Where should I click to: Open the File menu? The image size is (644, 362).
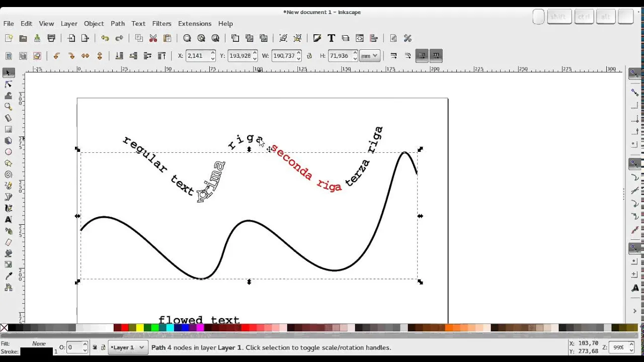pyautogui.click(x=9, y=24)
